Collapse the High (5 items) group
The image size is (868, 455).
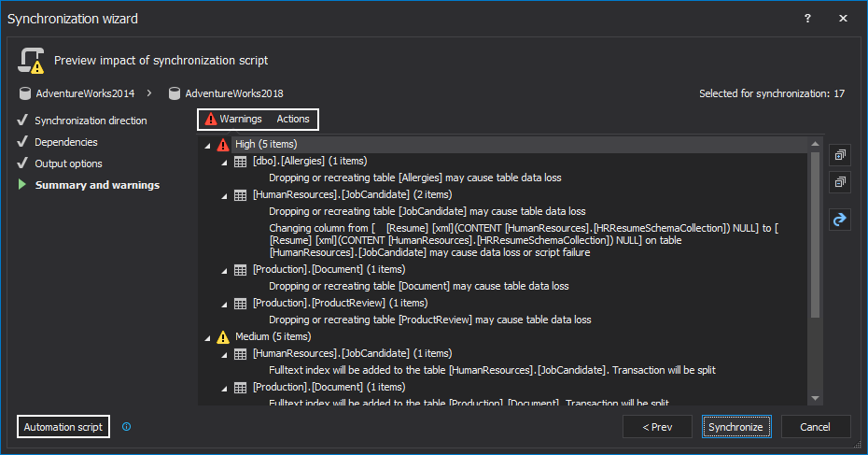[207, 145]
